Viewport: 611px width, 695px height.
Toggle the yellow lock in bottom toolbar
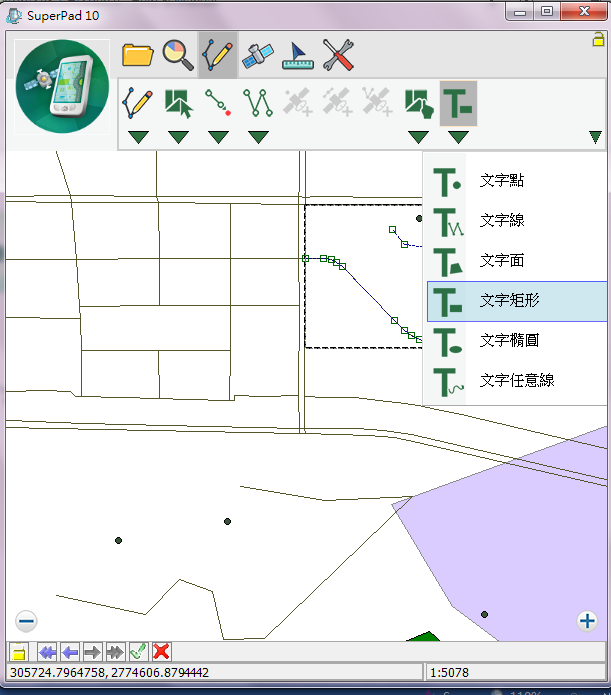point(19,652)
